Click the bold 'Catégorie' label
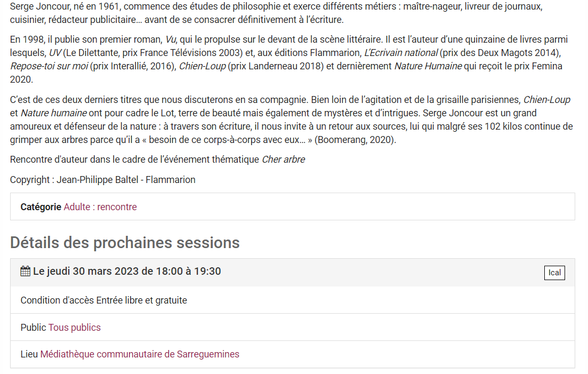Image resolution: width=588 pixels, height=374 pixels. [x=41, y=206]
